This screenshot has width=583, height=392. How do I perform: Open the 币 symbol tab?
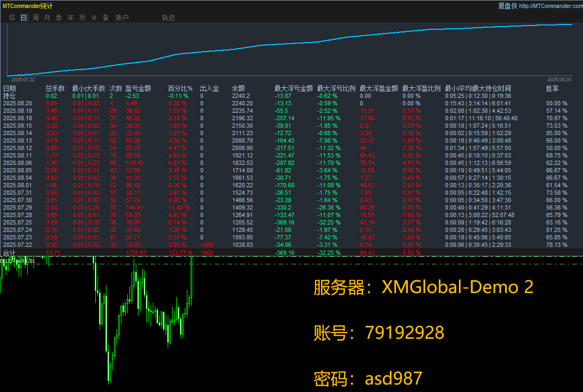[x=82, y=18]
